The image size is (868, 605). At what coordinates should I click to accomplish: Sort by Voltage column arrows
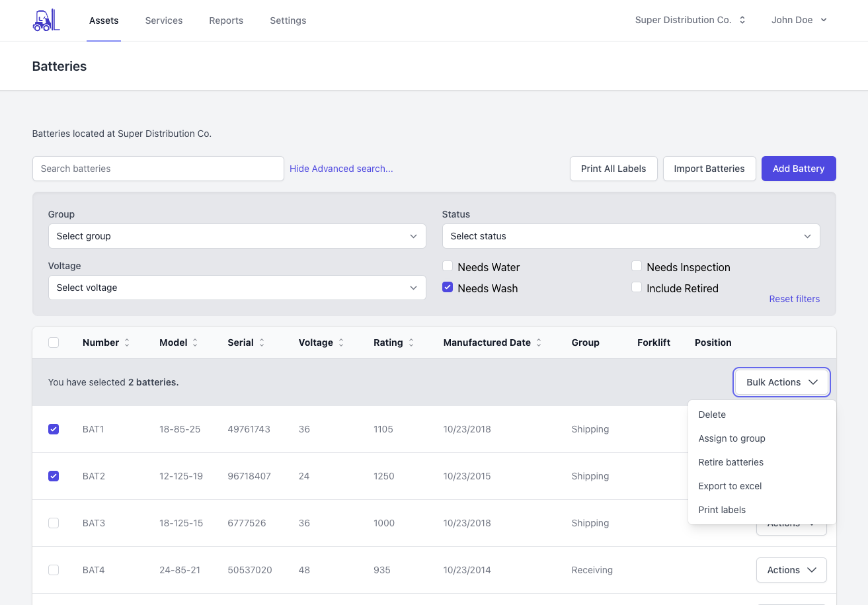[x=341, y=343]
